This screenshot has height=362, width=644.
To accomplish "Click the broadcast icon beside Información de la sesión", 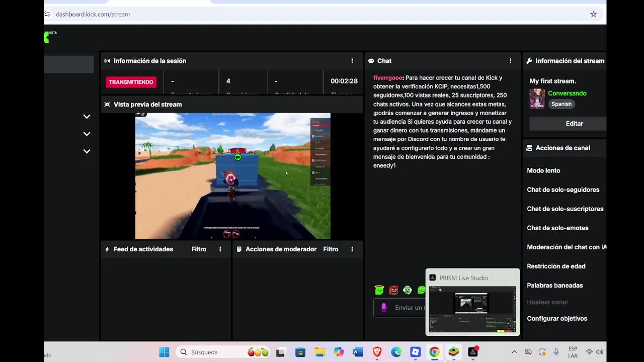I will tap(107, 61).
